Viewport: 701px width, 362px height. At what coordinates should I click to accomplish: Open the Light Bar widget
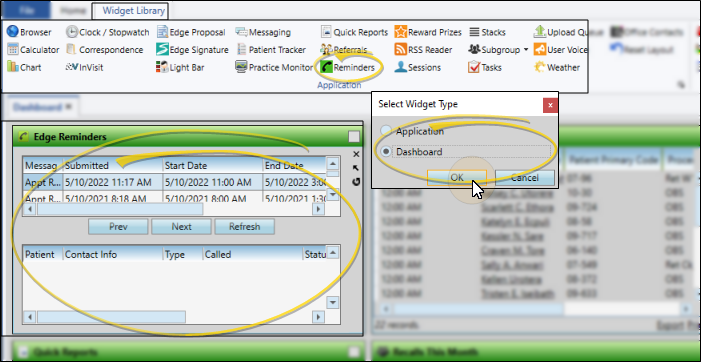pyautogui.click(x=180, y=67)
